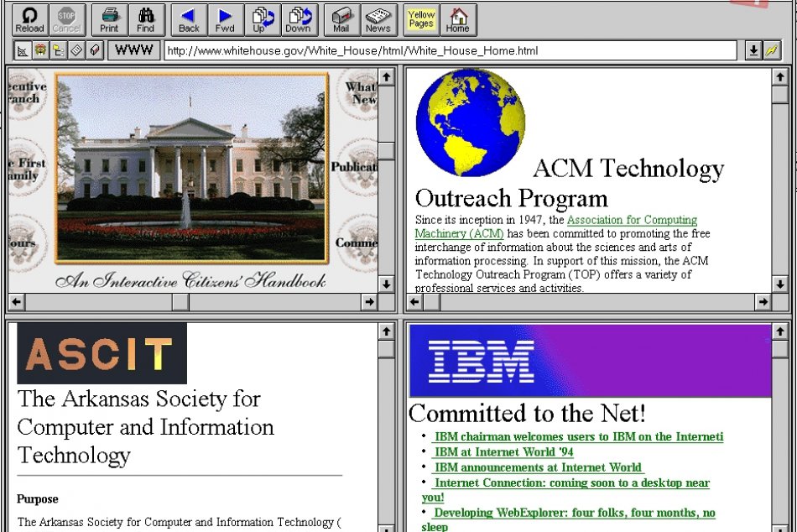This screenshot has height=532, width=797.
Task: Click the Purpose heading in ASCIT pane
Action: pyautogui.click(x=38, y=499)
